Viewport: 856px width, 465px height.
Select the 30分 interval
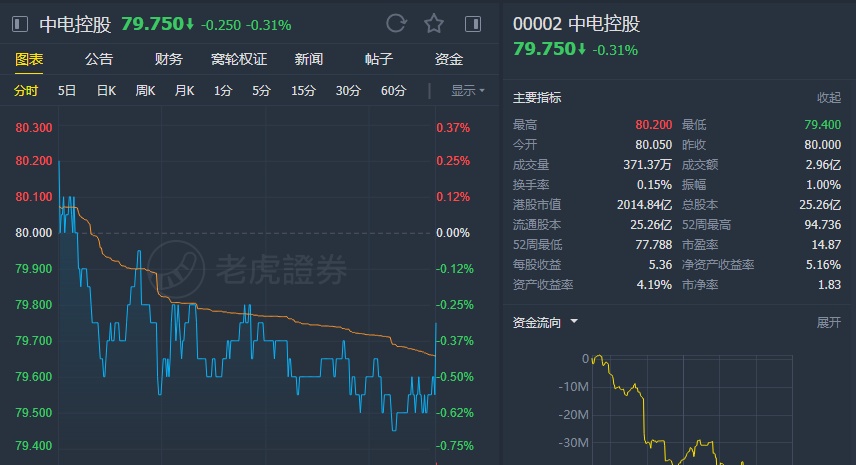348,91
